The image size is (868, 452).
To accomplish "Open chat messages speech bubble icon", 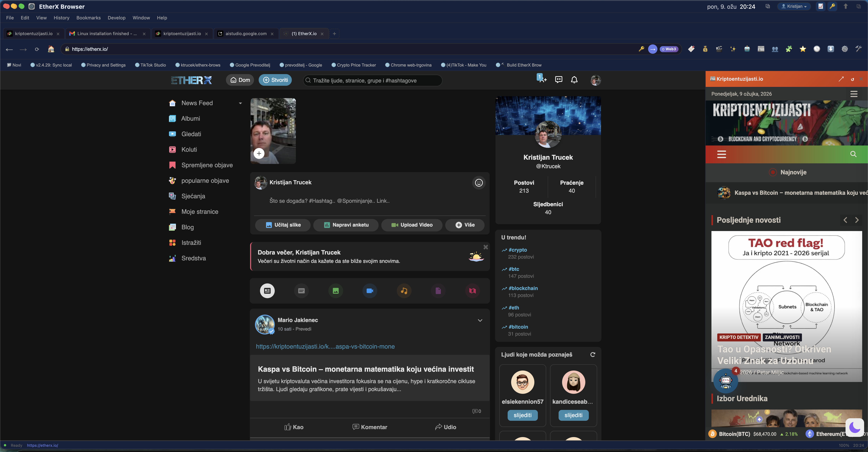I will (x=558, y=80).
